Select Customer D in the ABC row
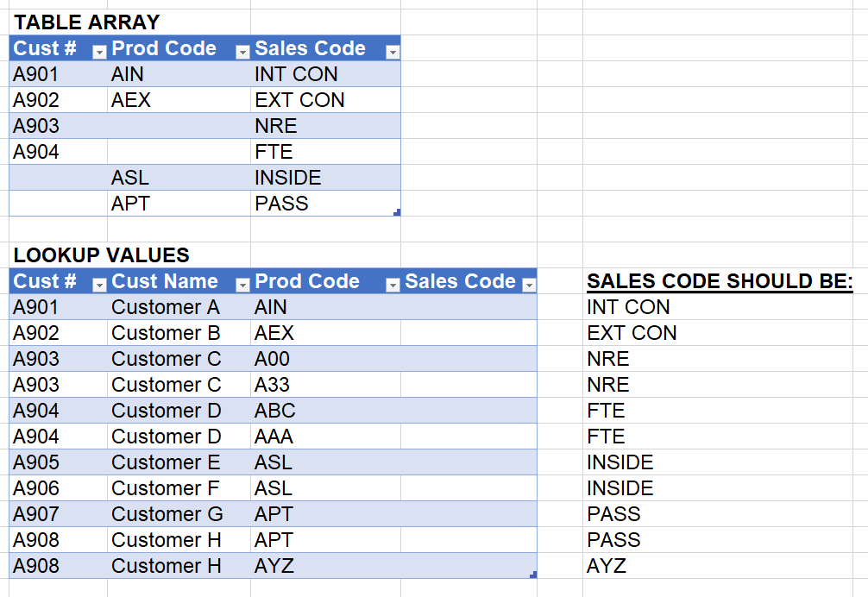The height and width of the screenshot is (597, 868). click(179, 411)
